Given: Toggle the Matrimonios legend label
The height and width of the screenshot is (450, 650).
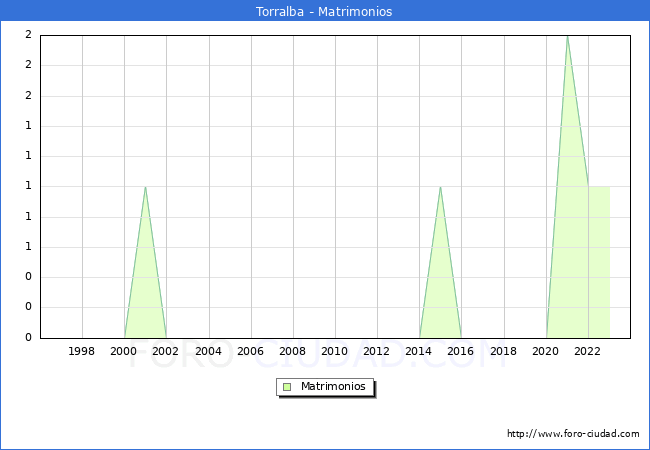Looking at the screenshot, I should [334, 387].
